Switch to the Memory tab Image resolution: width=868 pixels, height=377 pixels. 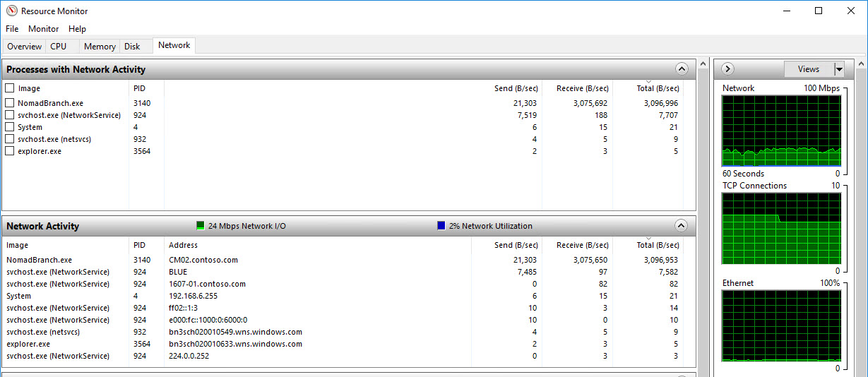(x=100, y=47)
